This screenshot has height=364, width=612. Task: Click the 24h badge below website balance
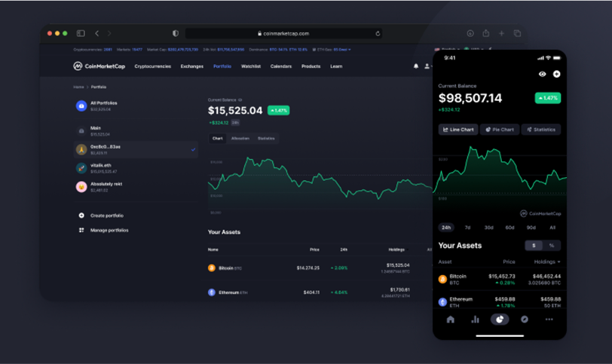coord(235,123)
